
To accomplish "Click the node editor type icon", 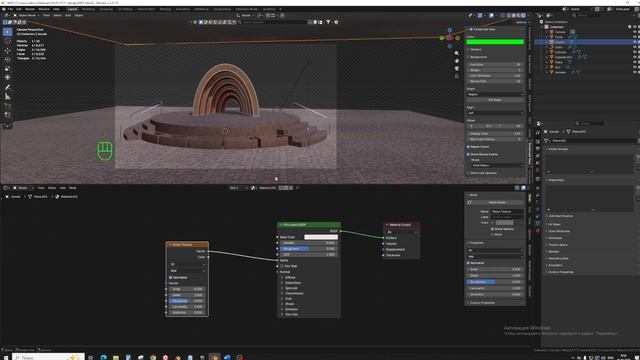I will (6, 188).
